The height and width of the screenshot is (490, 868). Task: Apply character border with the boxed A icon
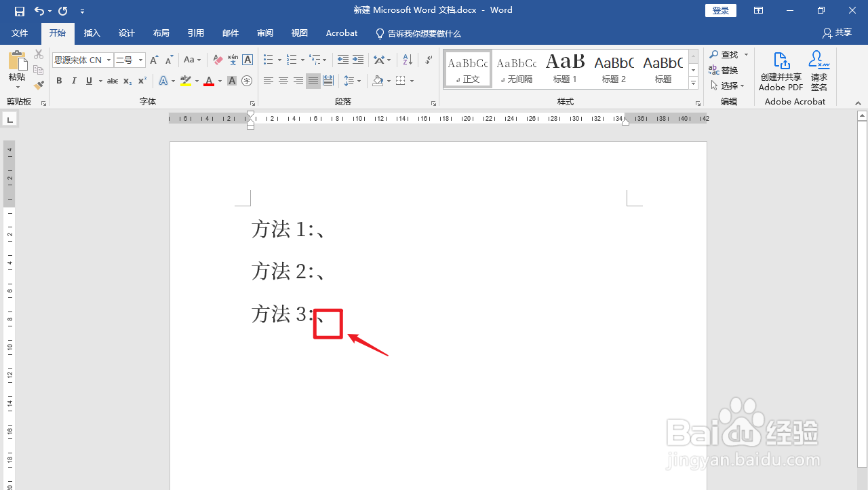(248, 60)
